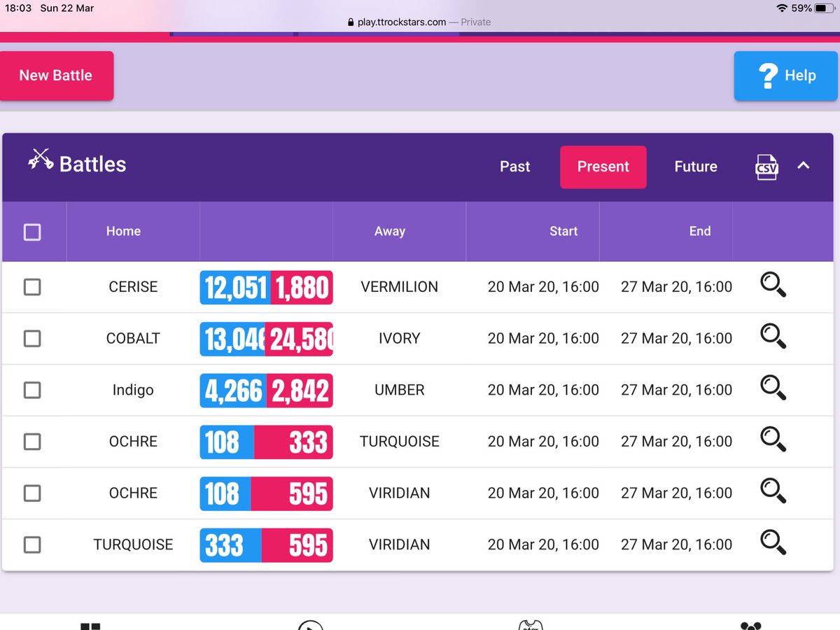The width and height of the screenshot is (840, 630).
Task: Select the COBALT vs IVORY row checkbox
Action: pyautogui.click(x=32, y=339)
